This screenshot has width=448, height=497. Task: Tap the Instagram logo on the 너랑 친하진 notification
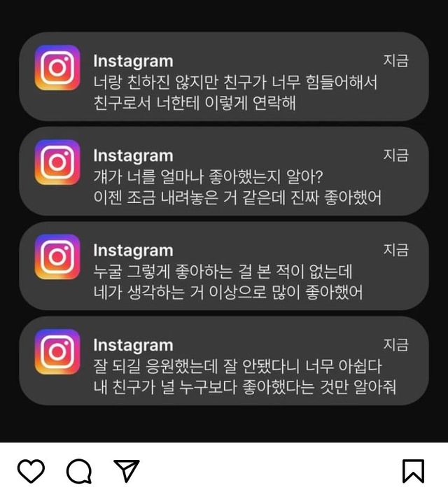pos(57,67)
